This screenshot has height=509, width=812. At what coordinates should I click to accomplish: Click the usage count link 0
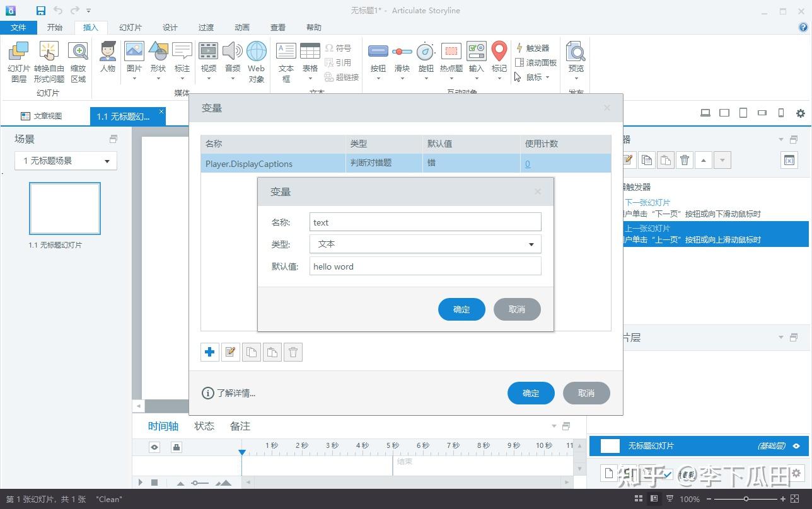coord(528,164)
